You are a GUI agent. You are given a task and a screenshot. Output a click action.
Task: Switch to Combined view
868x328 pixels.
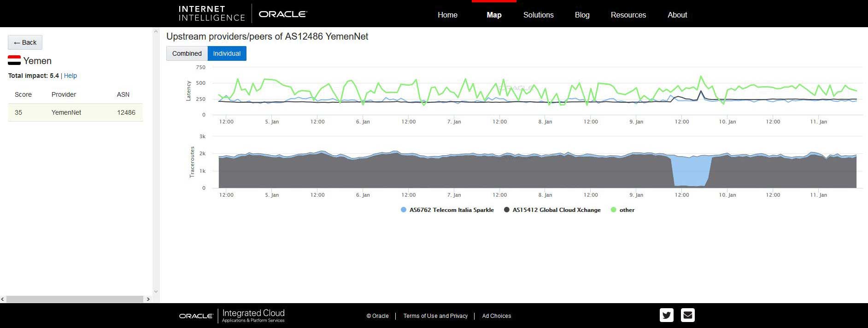point(187,53)
